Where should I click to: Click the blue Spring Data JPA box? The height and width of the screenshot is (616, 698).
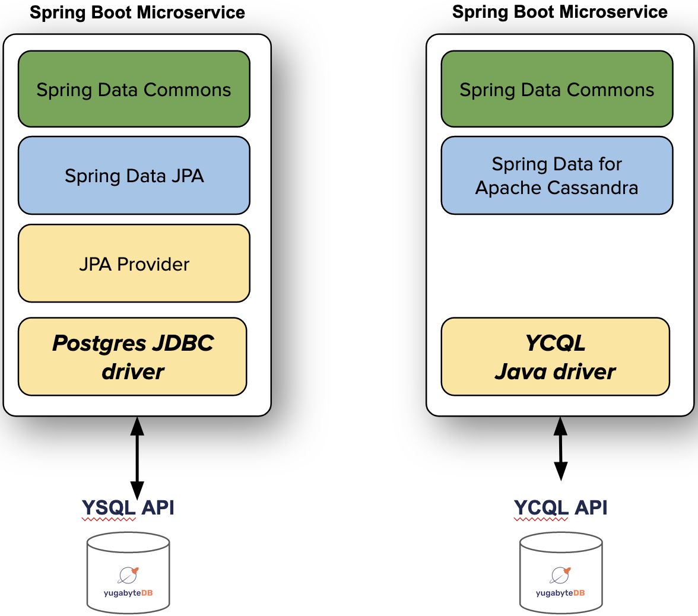(134, 176)
